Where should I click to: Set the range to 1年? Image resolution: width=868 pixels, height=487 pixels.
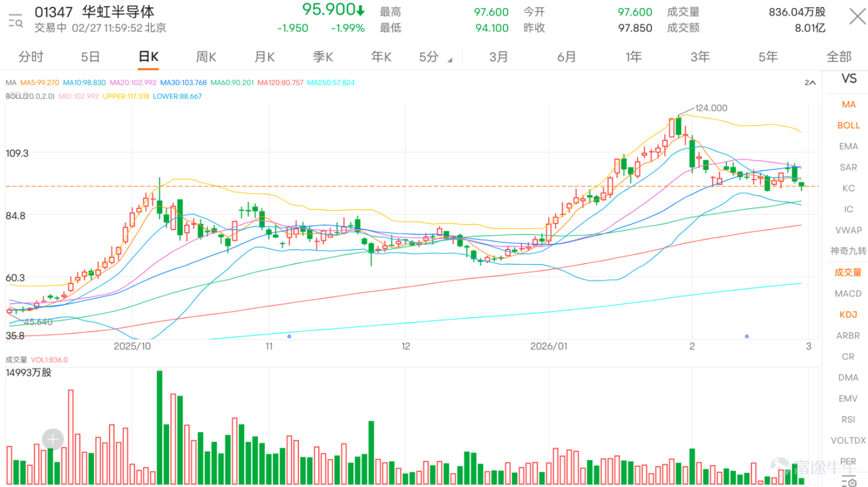(634, 56)
